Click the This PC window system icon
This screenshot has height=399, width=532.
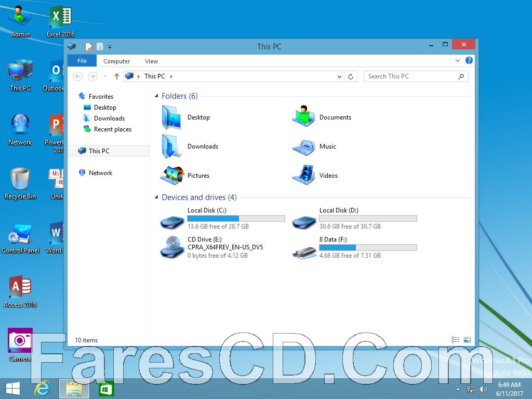(x=72, y=46)
